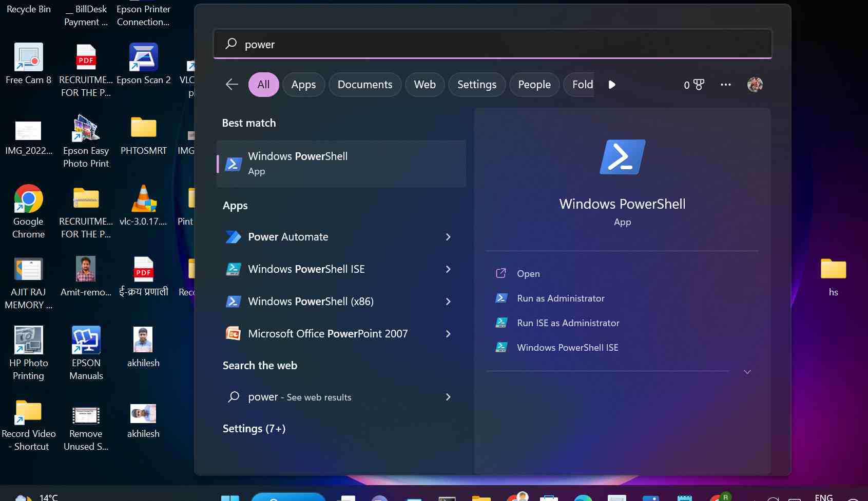868x501 pixels.
Task: Expand PowerPoint 2007 result chevron
Action: pos(448,334)
